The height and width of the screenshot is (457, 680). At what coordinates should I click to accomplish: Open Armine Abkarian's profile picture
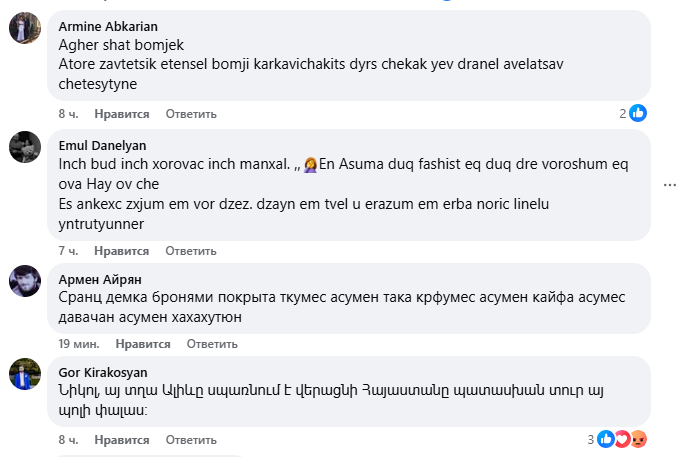coord(25,29)
